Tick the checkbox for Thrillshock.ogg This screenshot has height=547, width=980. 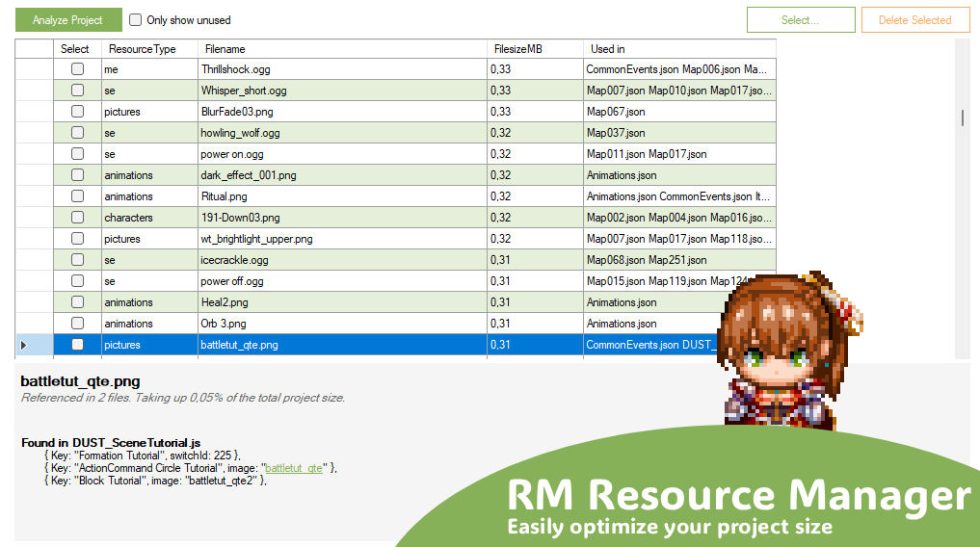point(77,68)
